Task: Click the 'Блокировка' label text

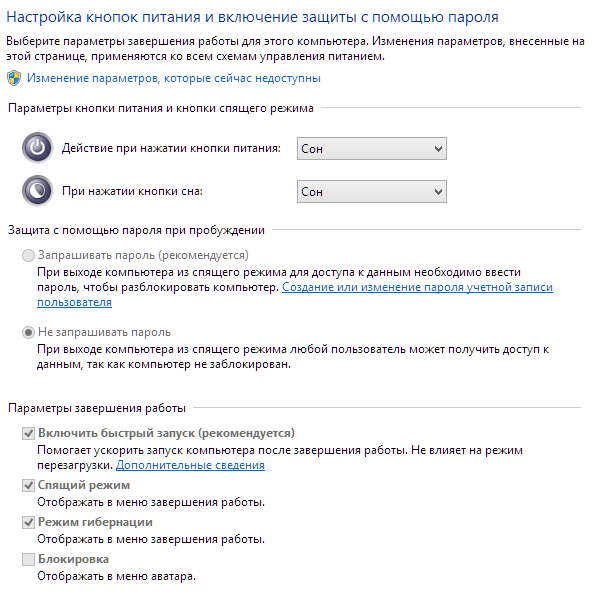Action: click(x=73, y=560)
